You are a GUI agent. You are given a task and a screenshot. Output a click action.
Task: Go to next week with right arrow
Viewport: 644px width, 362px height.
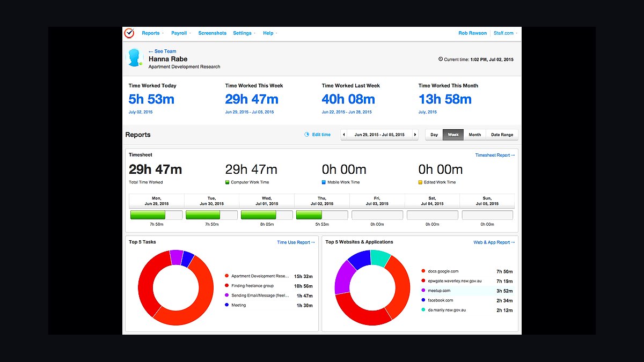click(415, 135)
